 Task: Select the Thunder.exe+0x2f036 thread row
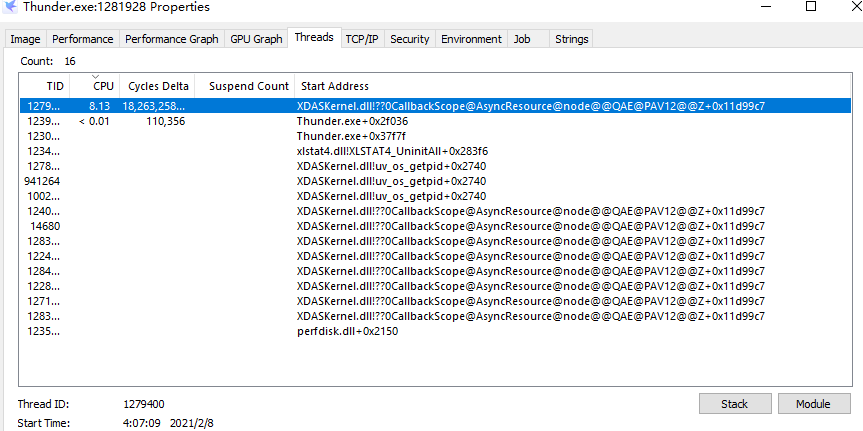(x=435, y=121)
